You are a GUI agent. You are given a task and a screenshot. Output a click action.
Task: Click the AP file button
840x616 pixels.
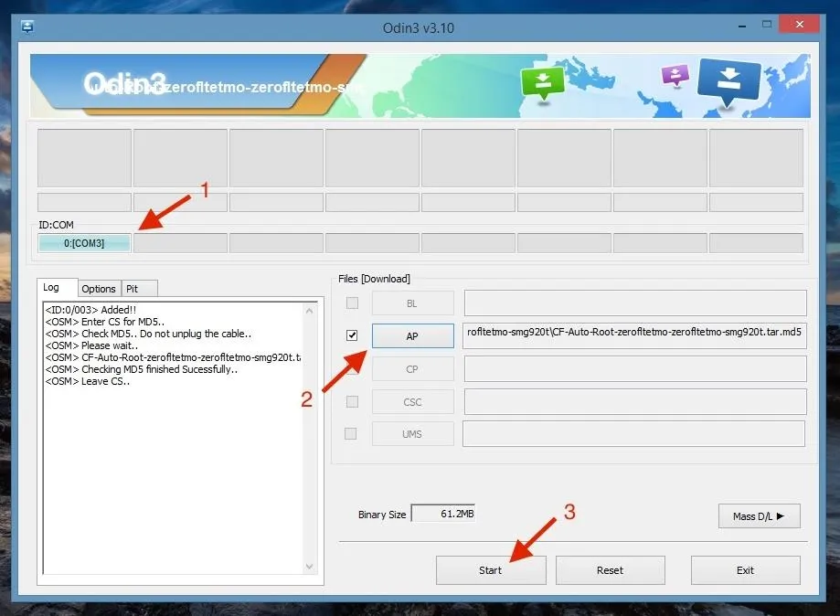click(x=412, y=335)
